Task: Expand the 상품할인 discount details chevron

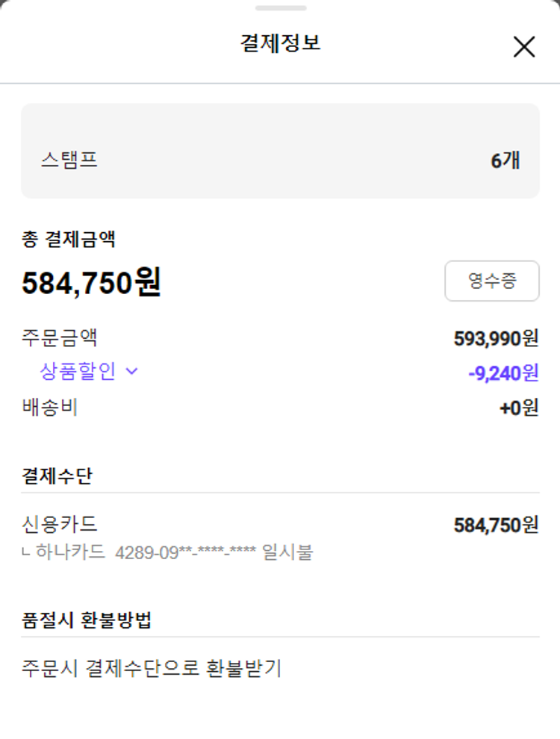Action: pyautogui.click(x=132, y=372)
